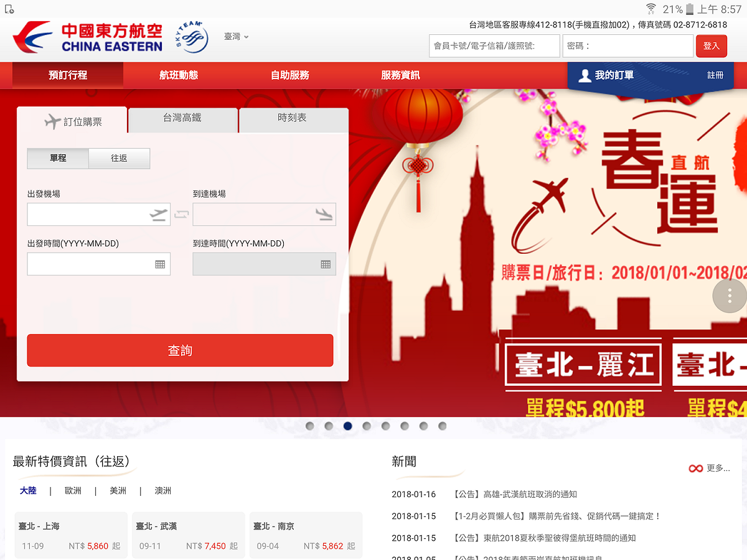This screenshot has width=747, height=560.
Task: Click the seventh banner carousel dot
Action: point(423,426)
